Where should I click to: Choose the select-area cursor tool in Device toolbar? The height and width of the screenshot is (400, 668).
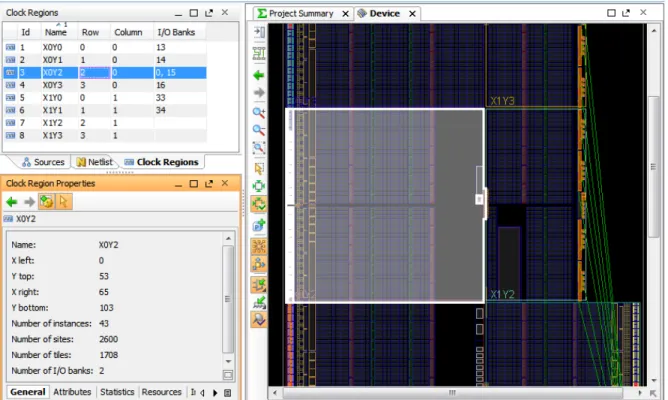pos(259,168)
